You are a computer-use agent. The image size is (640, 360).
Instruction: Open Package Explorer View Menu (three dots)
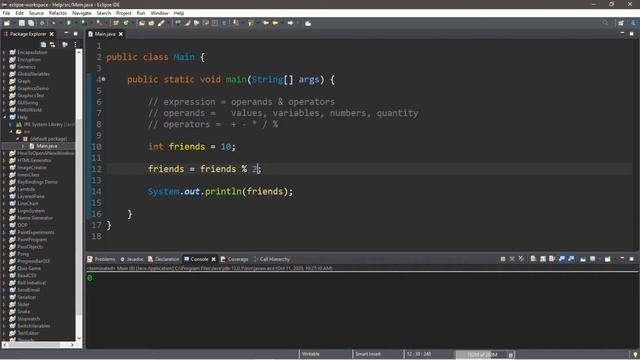(76, 44)
